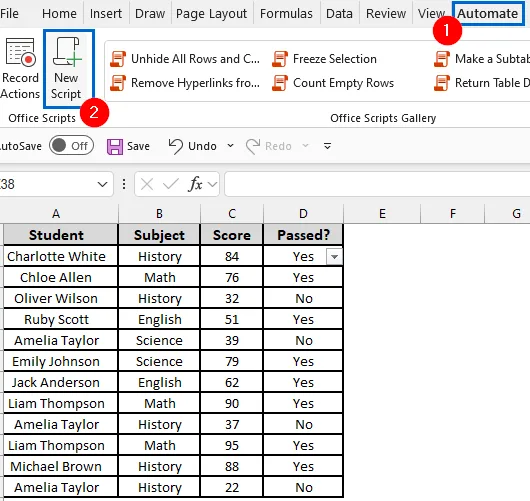Switch to the Draw tab
The height and width of the screenshot is (501, 530).
point(150,14)
